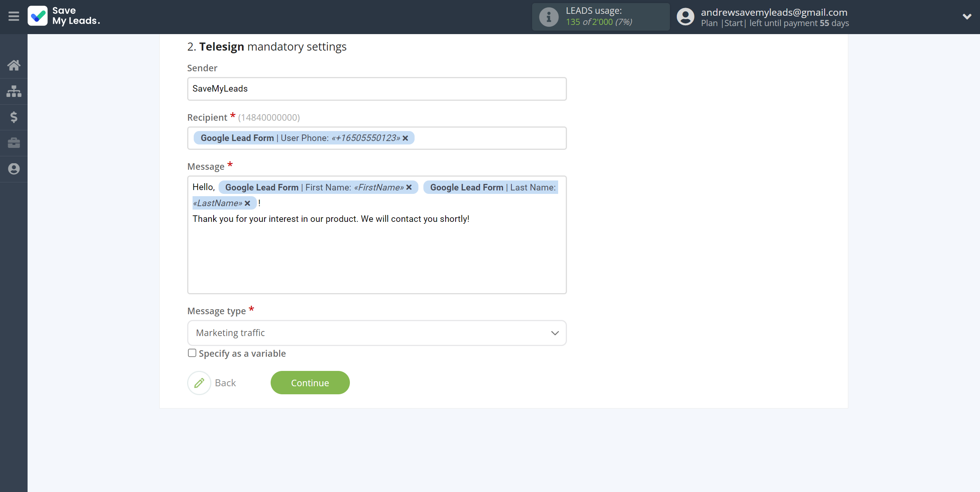Viewport: 980px width, 492px height.
Task: Remove the LastName variable tag
Action: [247, 203]
